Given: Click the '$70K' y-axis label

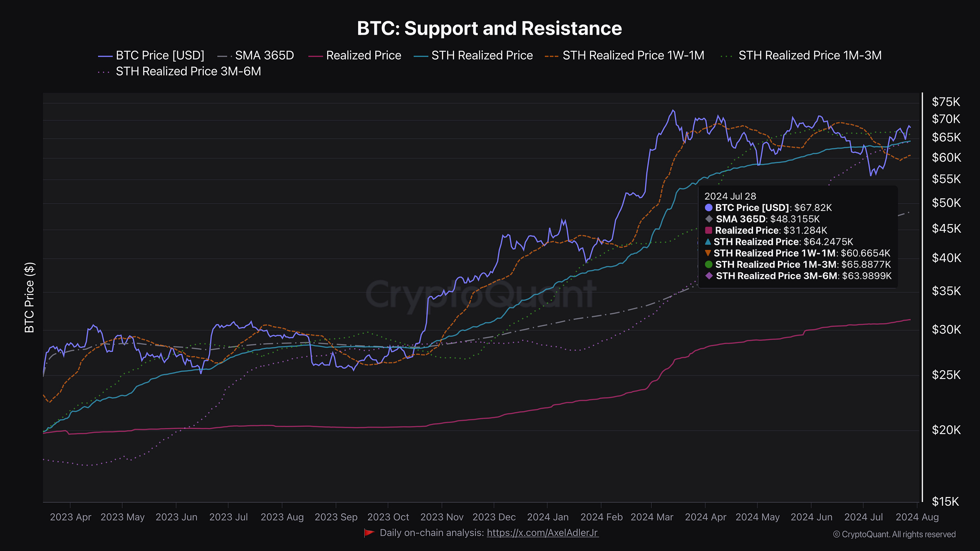Looking at the screenshot, I should (946, 119).
